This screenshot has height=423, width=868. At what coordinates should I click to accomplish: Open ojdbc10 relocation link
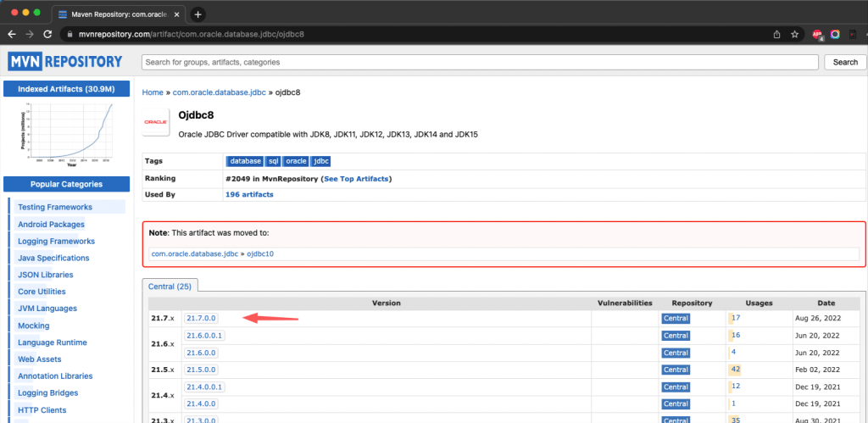click(260, 253)
